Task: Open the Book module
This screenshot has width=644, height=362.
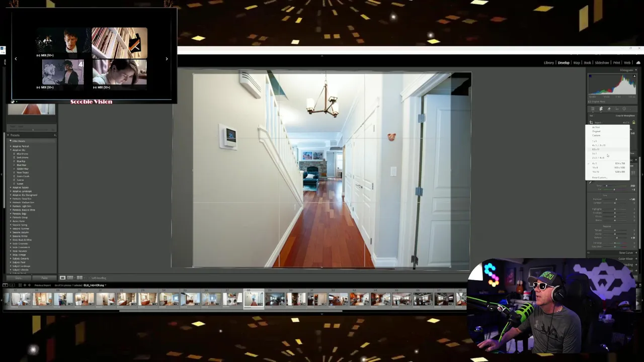Action: pos(587,63)
